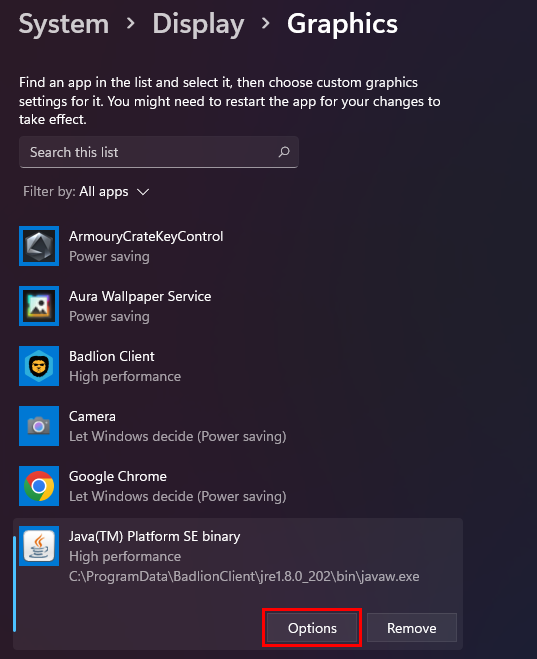Remove the Java Platform SE binary entry
Image resolution: width=537 pixels, height=659 pixels.
coord(412,627)
